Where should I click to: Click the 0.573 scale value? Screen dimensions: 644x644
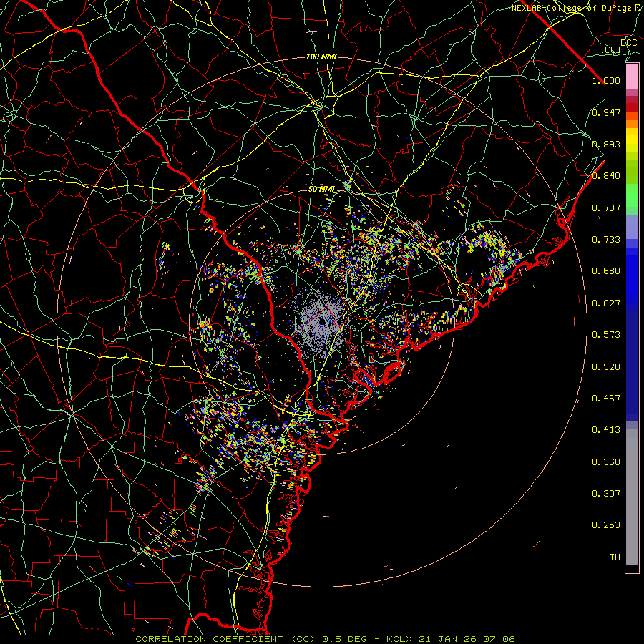pyautogui.click(x=606, y=335)
